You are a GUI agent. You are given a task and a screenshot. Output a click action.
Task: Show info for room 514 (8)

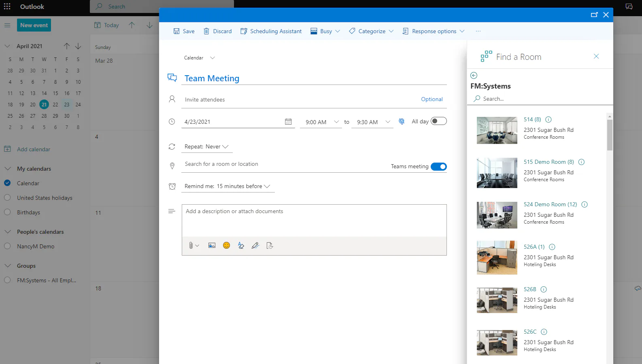point(548,119)
